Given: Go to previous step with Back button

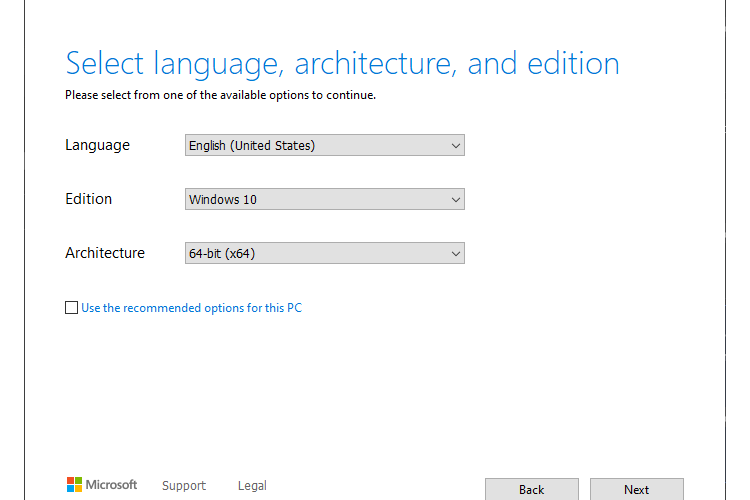Looking at the screenshot, I should pos(531,489).
